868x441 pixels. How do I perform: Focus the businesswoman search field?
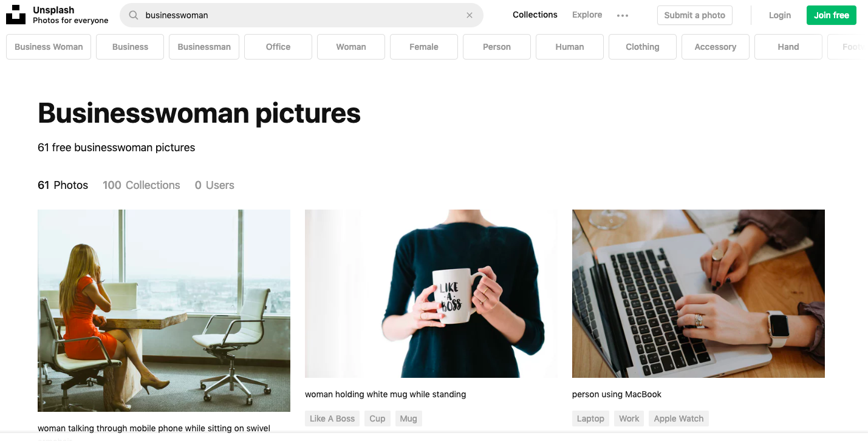point(301,15)
